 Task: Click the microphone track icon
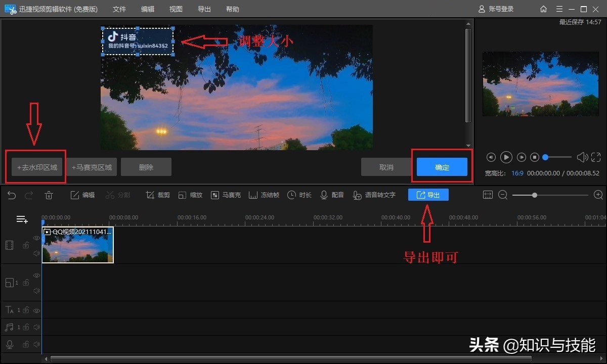click(x=10, y=344)
